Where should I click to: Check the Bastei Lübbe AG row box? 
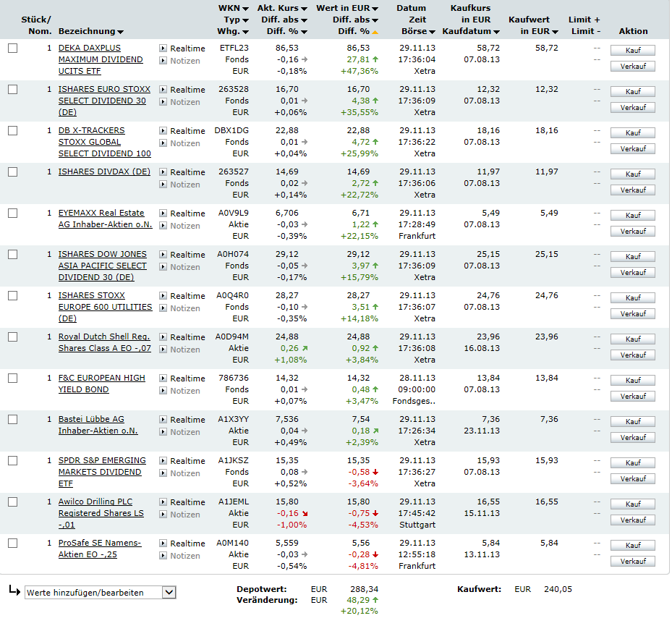[x=13, y=419]
